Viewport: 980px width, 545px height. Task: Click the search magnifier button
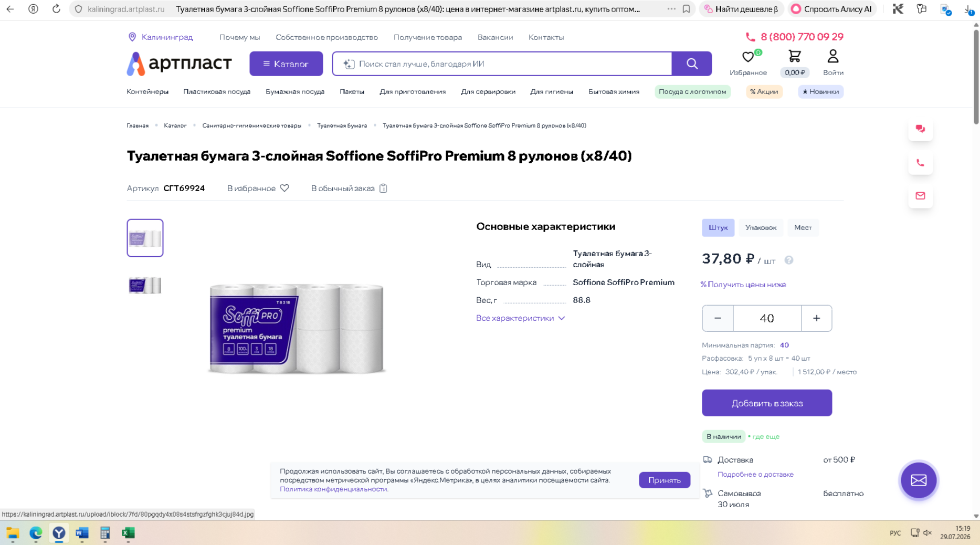point(692,64)
